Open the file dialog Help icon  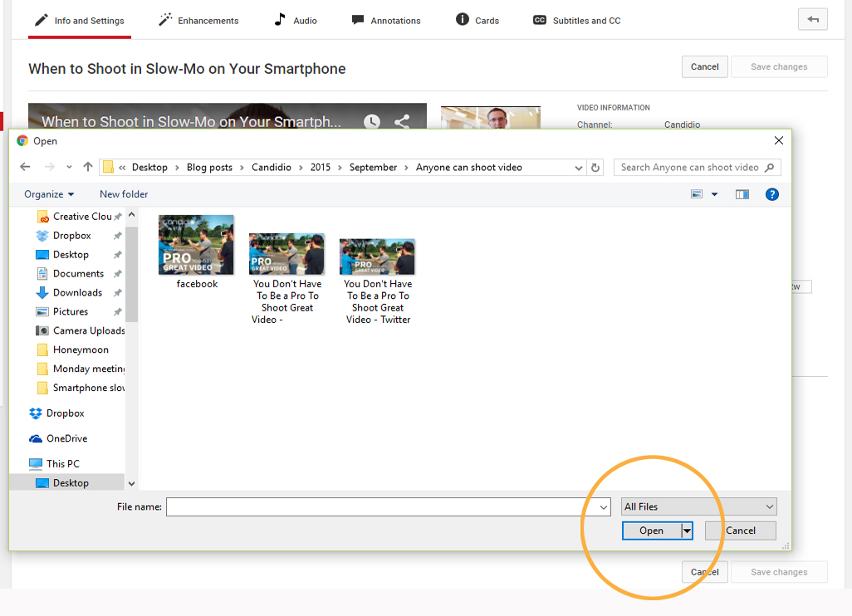pos(771,194)
